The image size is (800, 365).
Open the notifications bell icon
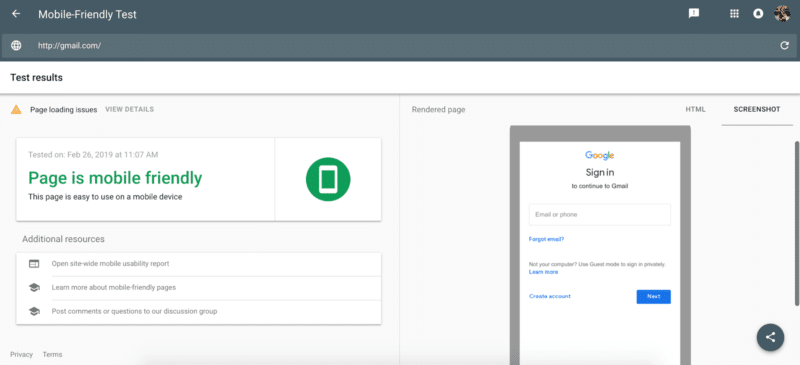pyautogui.click(x=758, y=14)
